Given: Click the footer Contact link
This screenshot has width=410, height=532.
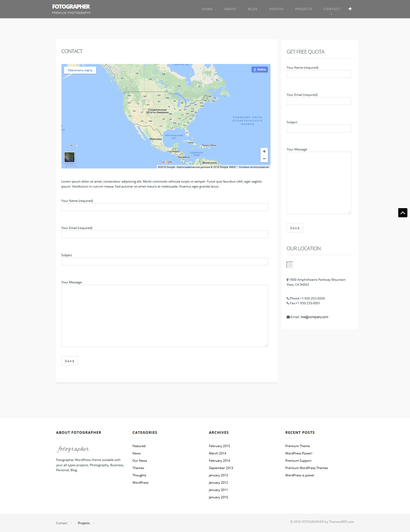Looking at the screenshot, I should coord(62,523).
